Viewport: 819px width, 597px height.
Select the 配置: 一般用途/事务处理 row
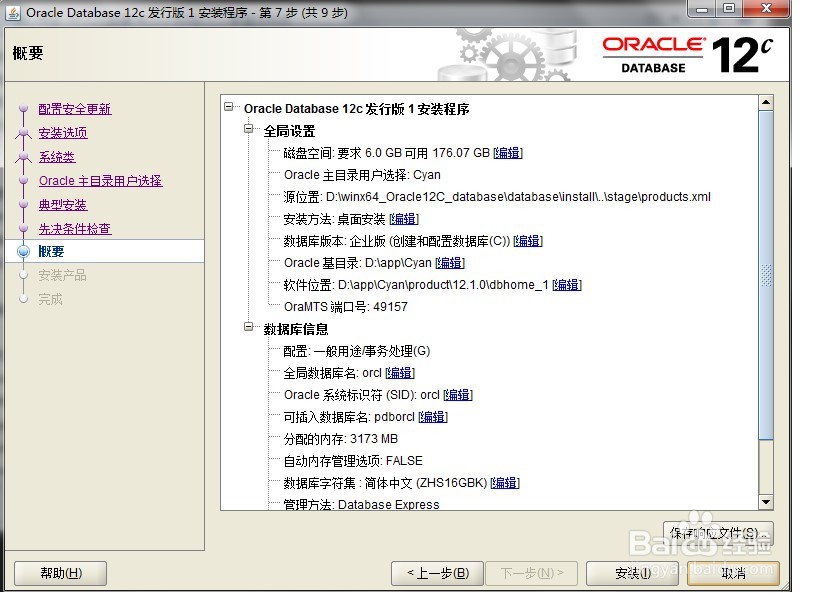pyautogui.click(x=357, y=351)
